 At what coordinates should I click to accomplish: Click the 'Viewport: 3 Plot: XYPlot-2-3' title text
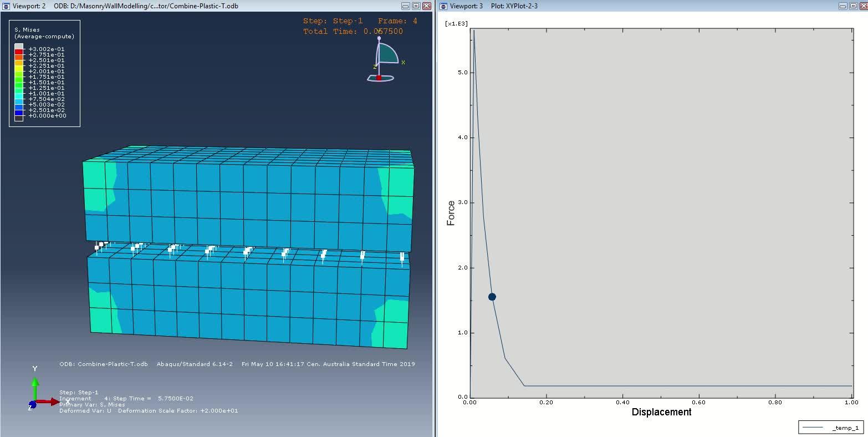[493, 6]
